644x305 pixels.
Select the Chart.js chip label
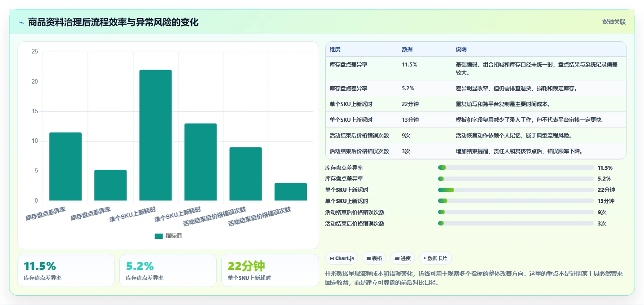coord(345,258)
